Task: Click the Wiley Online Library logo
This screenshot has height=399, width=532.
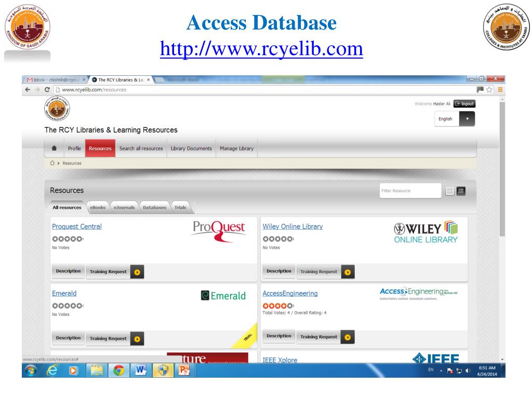Action: click(x=426, y=232)
